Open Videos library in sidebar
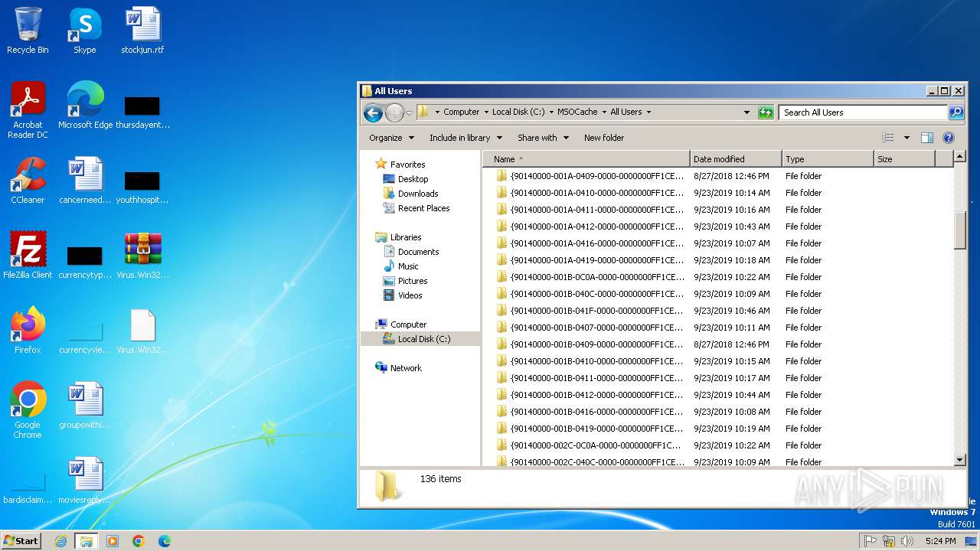The width and height of the screenshot is (980, 551). (x=410, y=295)
